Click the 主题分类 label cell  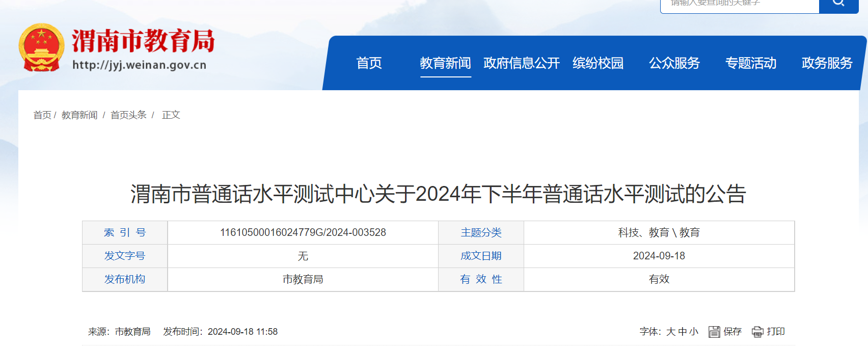481,233
